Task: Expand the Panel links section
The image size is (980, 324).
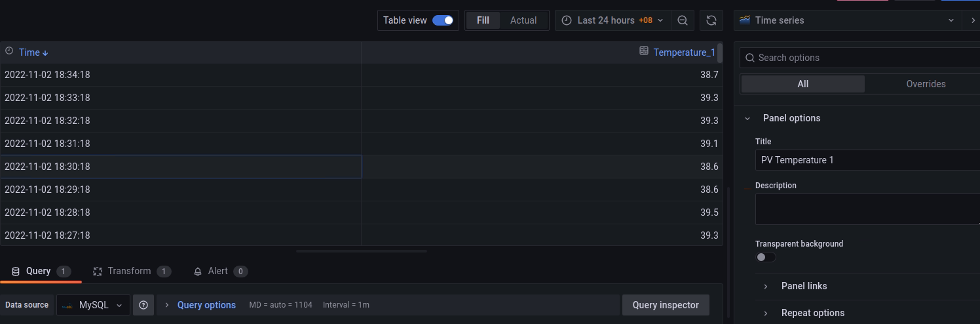Action: point(804,286)
